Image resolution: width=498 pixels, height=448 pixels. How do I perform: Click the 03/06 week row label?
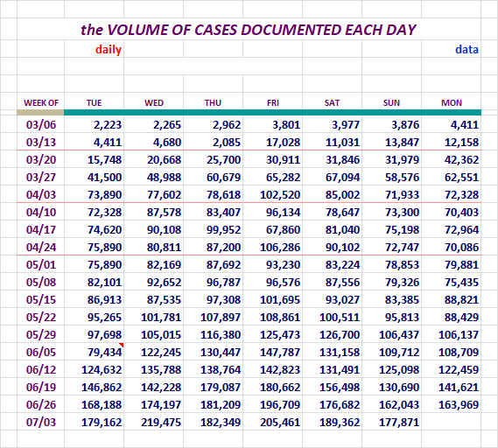[41, 125]
